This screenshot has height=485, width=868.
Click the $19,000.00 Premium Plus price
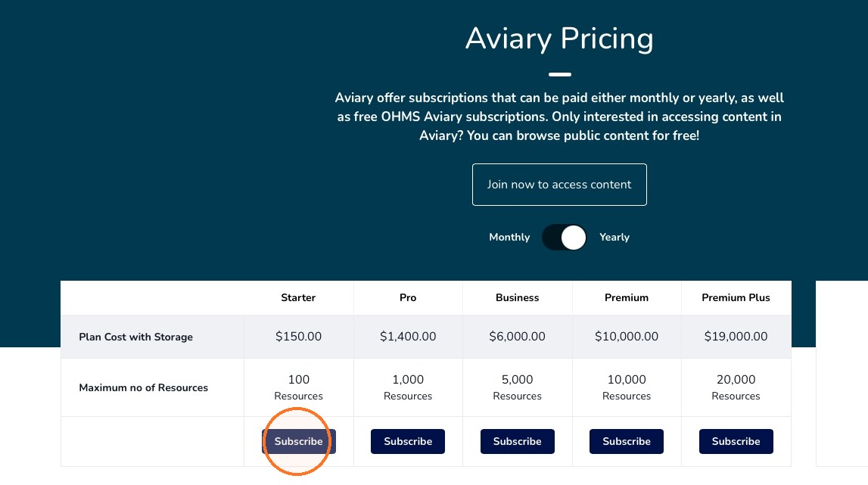coord(736,336)
